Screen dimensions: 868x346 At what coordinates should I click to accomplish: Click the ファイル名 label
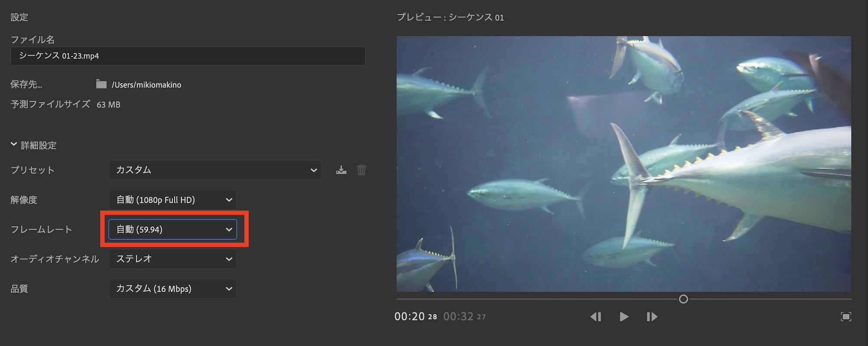click(x=33, y=40)
